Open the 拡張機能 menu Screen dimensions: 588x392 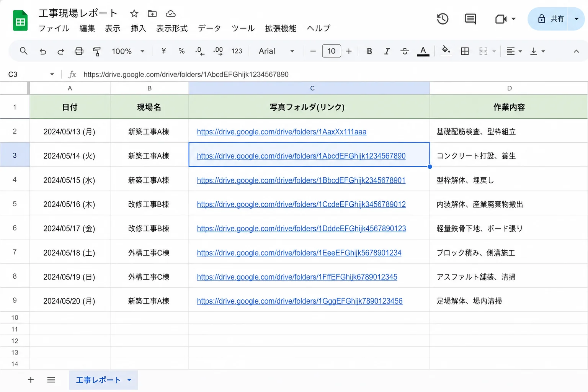(281, 28)
